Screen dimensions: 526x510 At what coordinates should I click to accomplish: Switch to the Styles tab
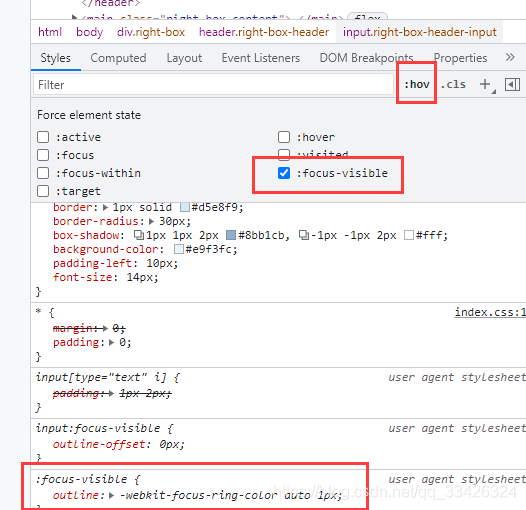click(x=56, y=58)
